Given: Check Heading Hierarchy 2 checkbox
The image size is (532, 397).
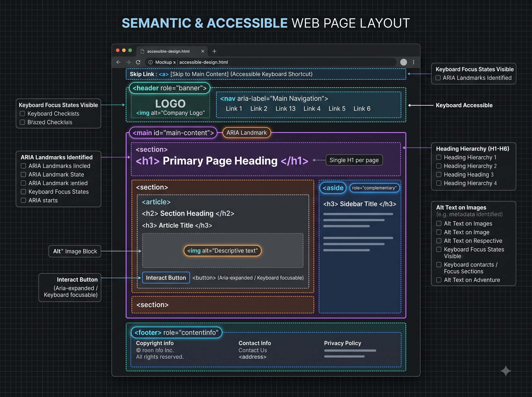Looking at the screenshot, I should pos(439,166).
